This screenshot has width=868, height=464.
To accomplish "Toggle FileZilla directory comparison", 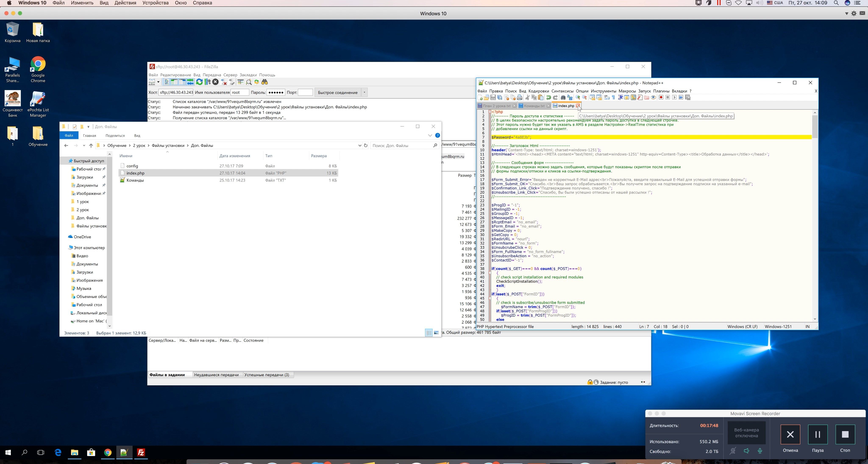I will point(248,82).
